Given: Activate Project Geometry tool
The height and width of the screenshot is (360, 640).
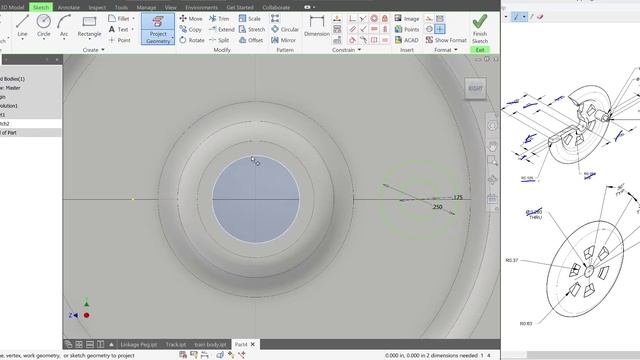Looking at the screenshot, I should pos(158,29).
